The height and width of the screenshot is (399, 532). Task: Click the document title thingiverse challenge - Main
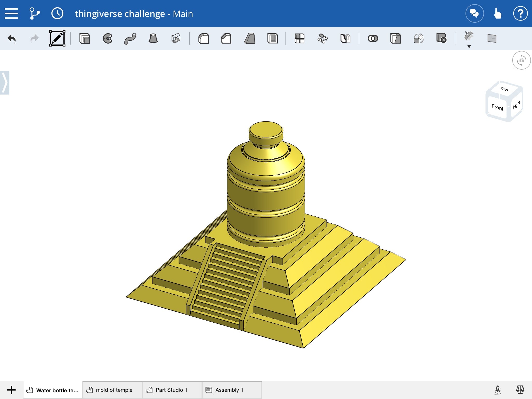134,14
